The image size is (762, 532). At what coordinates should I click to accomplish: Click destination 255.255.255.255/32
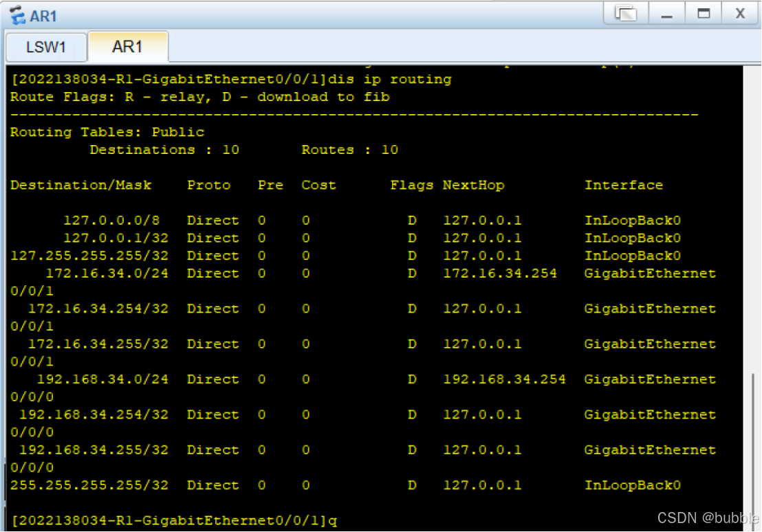[89, 485]
